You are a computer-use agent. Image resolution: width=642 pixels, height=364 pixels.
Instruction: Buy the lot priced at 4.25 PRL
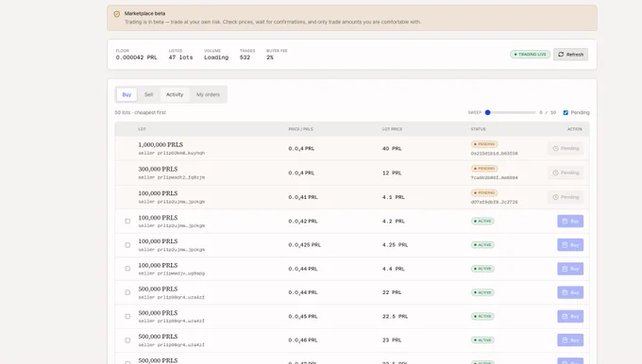tap(570, 245)
